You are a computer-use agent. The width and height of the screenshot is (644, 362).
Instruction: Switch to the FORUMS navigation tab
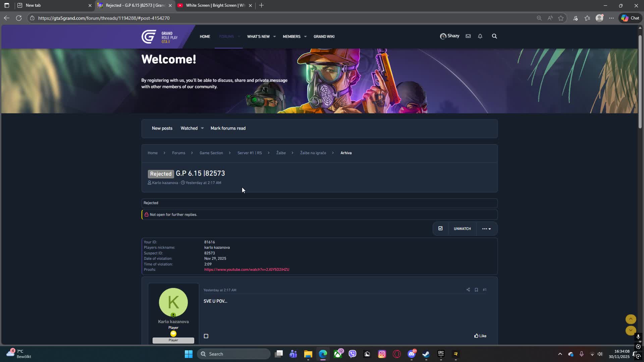227,37
